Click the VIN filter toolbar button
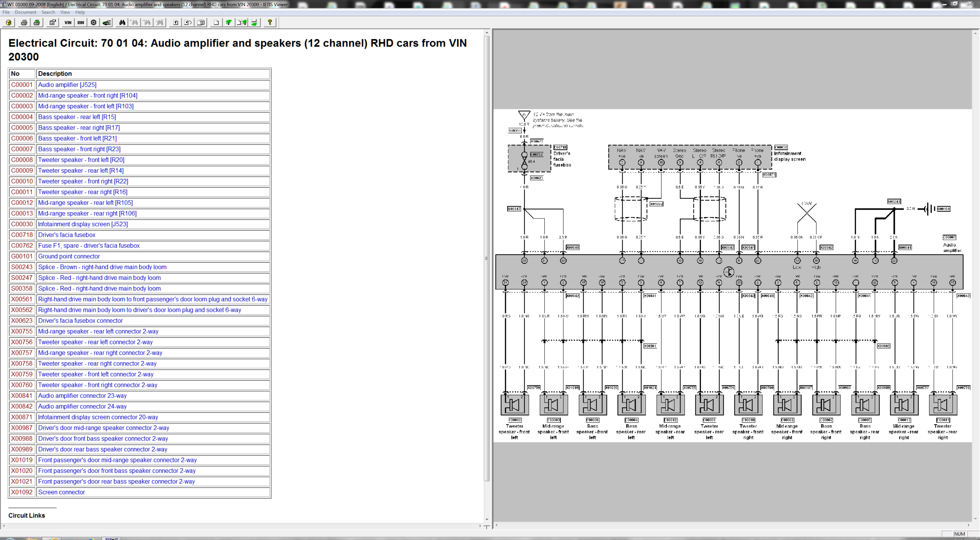Image resolution: width=980 pixels, height=540 pixels. 68,22
